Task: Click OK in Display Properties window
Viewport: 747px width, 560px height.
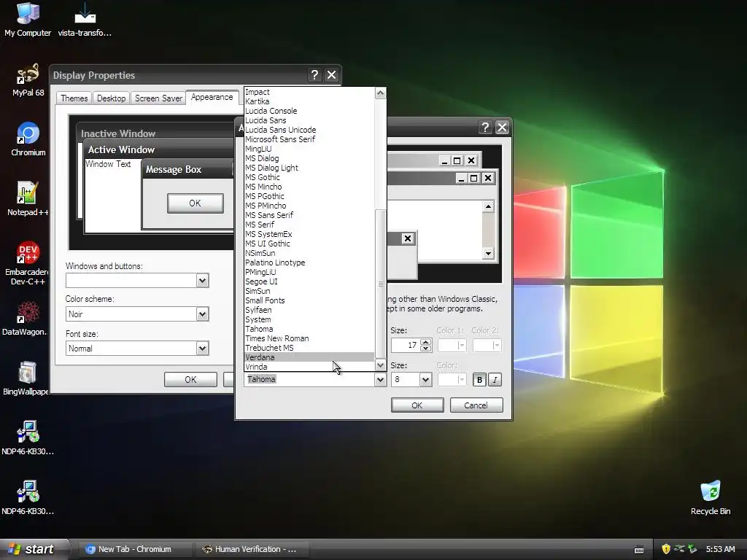Action: pos(190,379)
